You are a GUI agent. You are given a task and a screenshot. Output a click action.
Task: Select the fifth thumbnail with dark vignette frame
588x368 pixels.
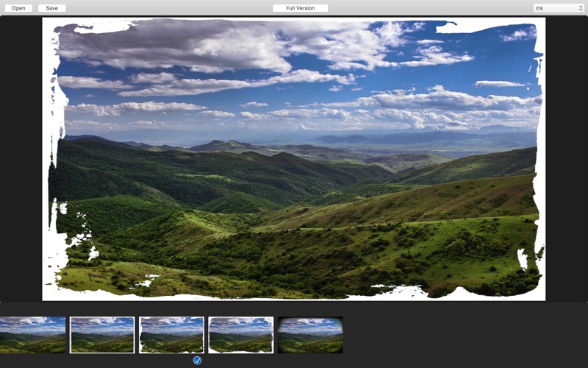click(310, 335)
